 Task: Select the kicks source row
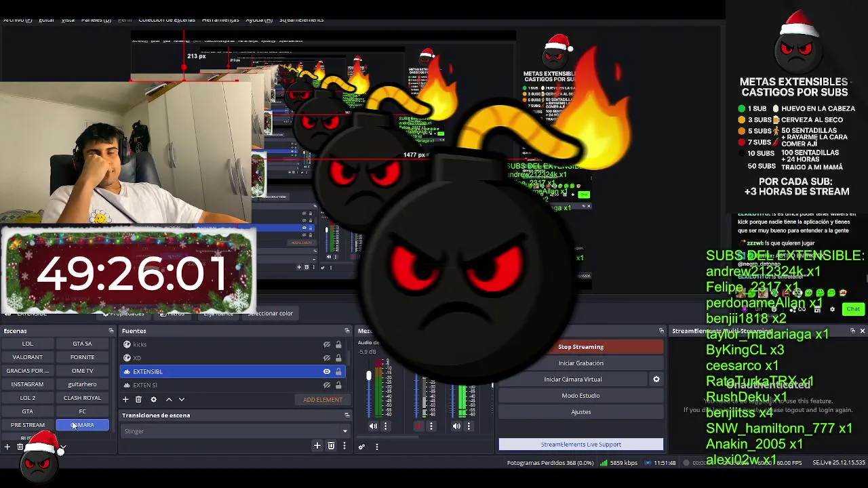(233, 344)
